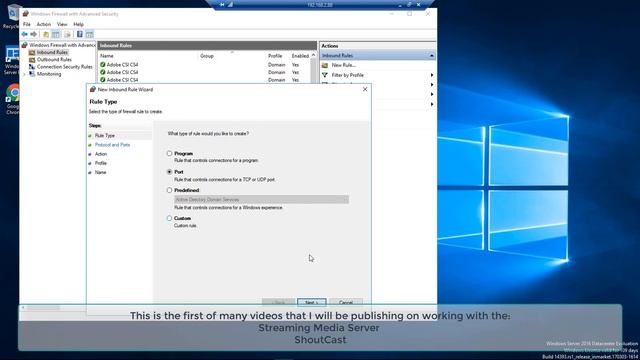640x360 pixels.
Task: Sort rules by the Enabled column header
Action: (300, 56)
